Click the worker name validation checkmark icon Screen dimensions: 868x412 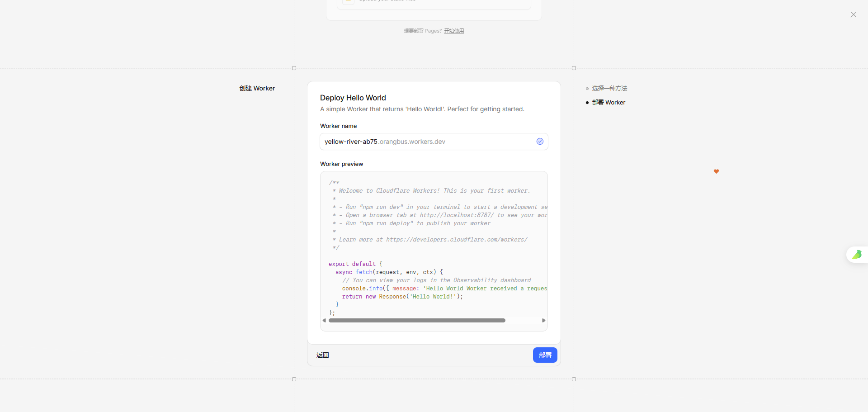click(x=540, y=142)
